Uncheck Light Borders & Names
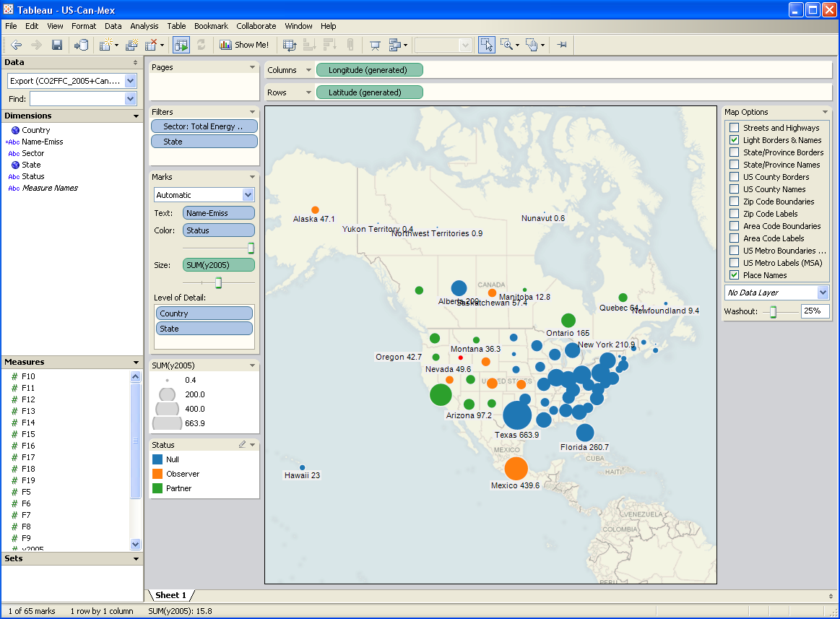This screenshot has width=840, height=619. pyautogui.click(x=735, y=140)
